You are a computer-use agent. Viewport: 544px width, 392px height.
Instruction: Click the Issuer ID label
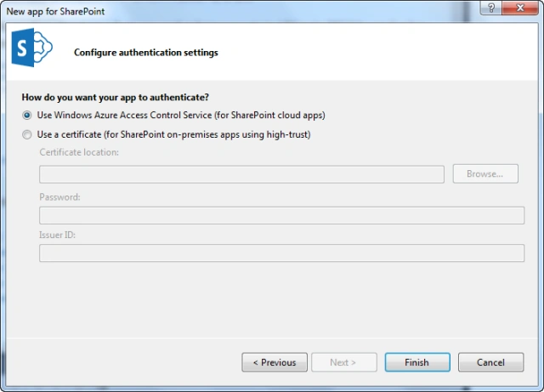click(57, 235)
